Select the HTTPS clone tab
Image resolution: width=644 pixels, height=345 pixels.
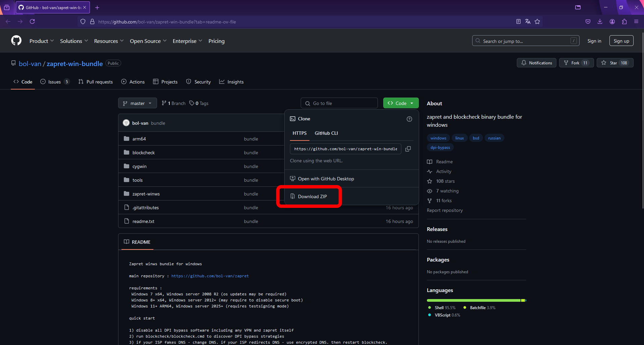pyautogui.click(x=300, y=133)
